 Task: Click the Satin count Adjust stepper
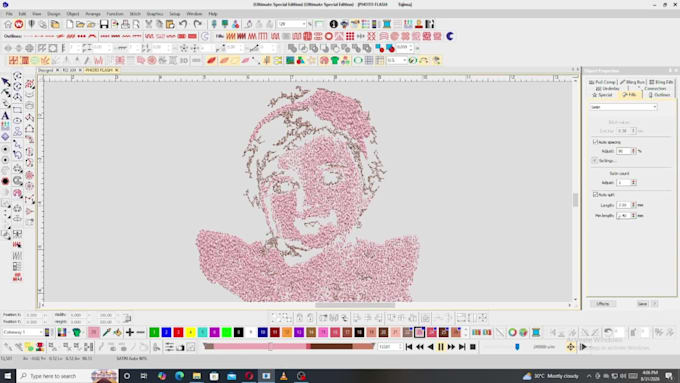(x=634, y=183)
